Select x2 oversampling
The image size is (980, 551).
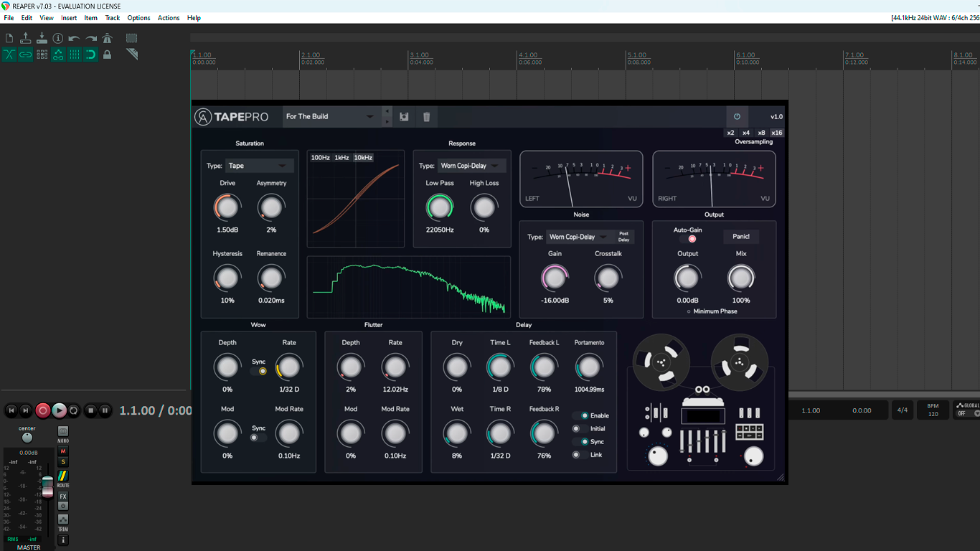point(730,133)
